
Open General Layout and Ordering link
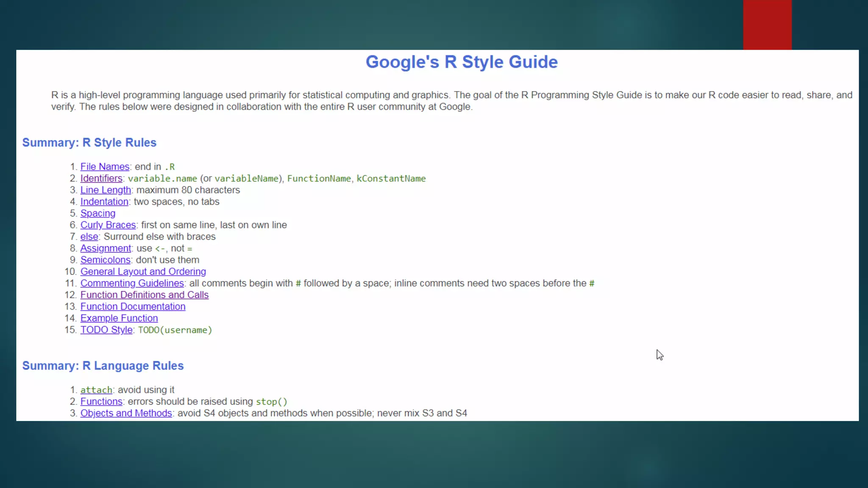click(x=143, y=272)
